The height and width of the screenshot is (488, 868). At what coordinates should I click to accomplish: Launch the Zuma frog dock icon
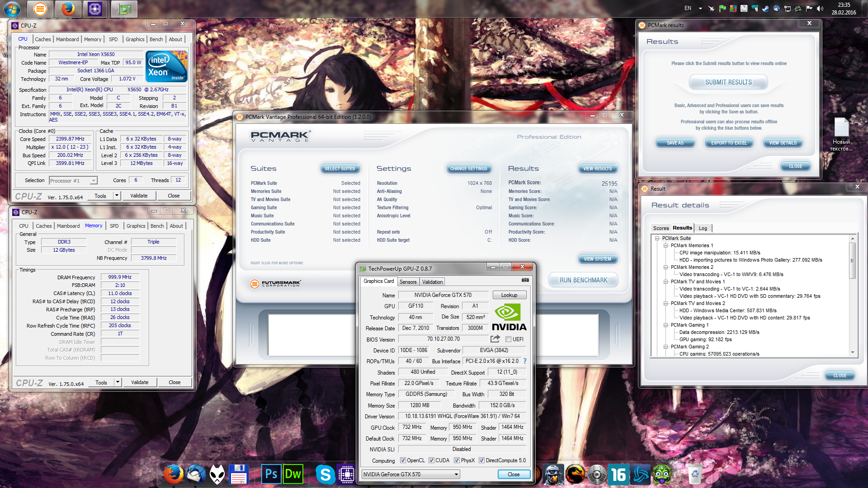(662, 474)
